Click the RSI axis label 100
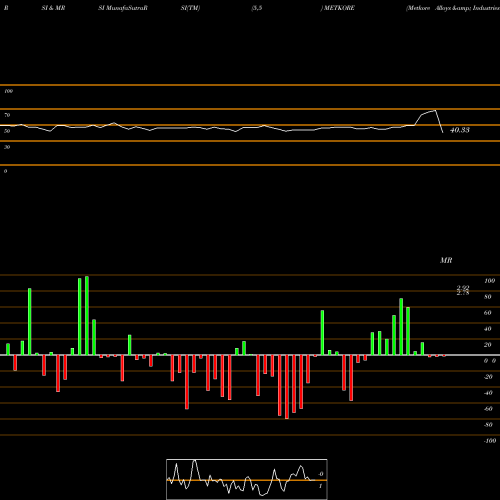500x500 pixels. 9,91
